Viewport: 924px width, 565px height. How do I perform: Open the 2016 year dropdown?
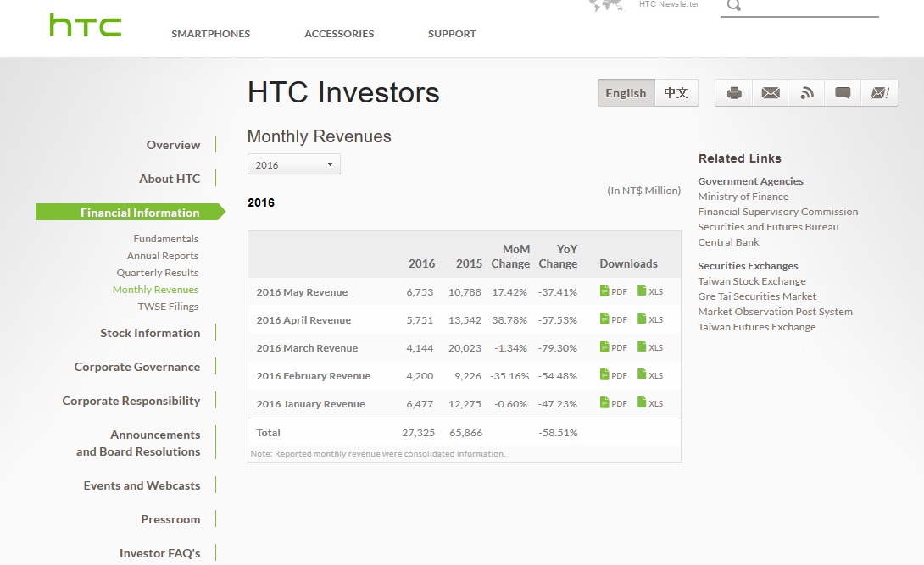(x=293, y=164)
